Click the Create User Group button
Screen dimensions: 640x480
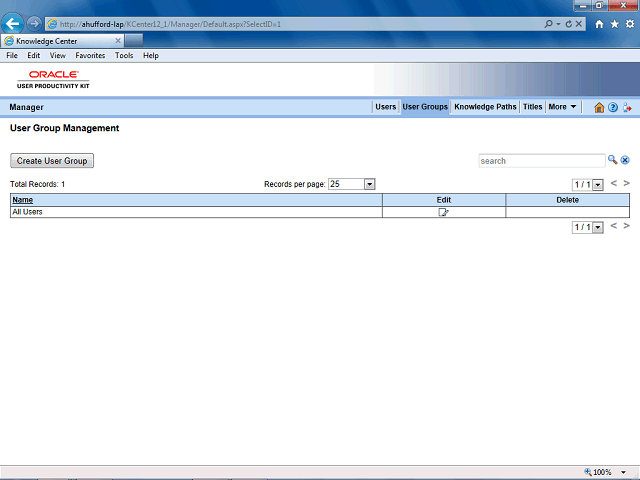point(52,161)
